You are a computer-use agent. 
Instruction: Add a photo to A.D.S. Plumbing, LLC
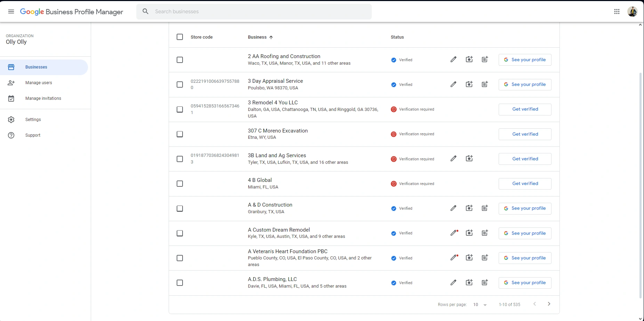(x=469, y=282)
